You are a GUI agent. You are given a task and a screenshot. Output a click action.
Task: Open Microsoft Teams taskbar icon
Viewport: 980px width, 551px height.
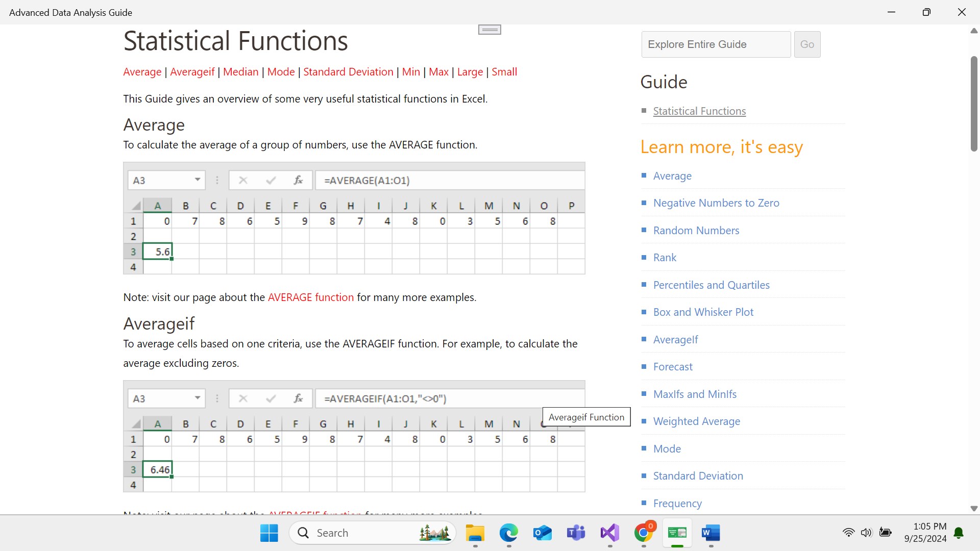tap(576, 533)
